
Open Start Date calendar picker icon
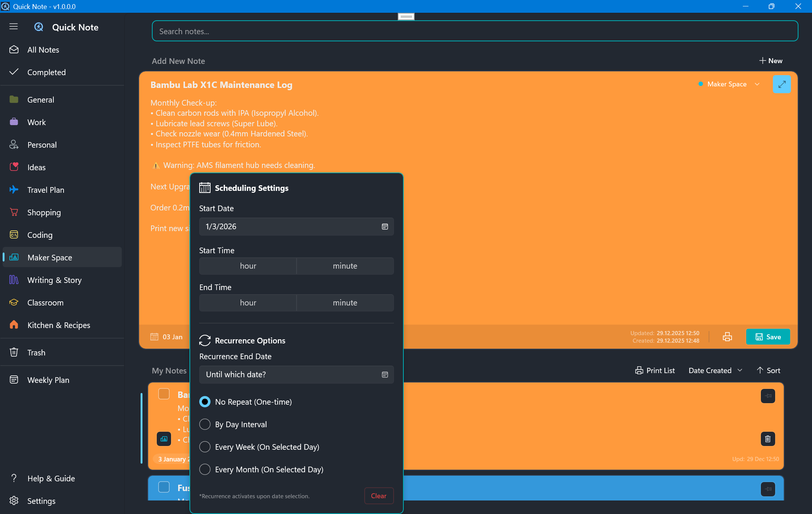385,227
